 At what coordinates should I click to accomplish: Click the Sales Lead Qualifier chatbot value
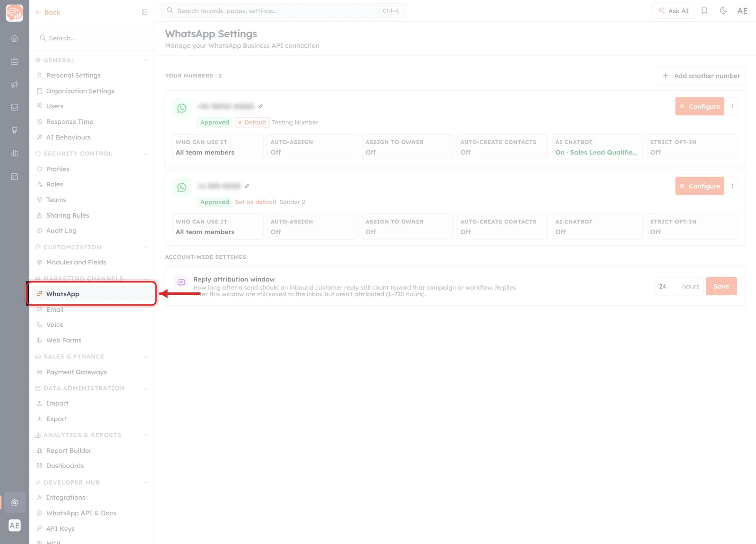(596, 153)
